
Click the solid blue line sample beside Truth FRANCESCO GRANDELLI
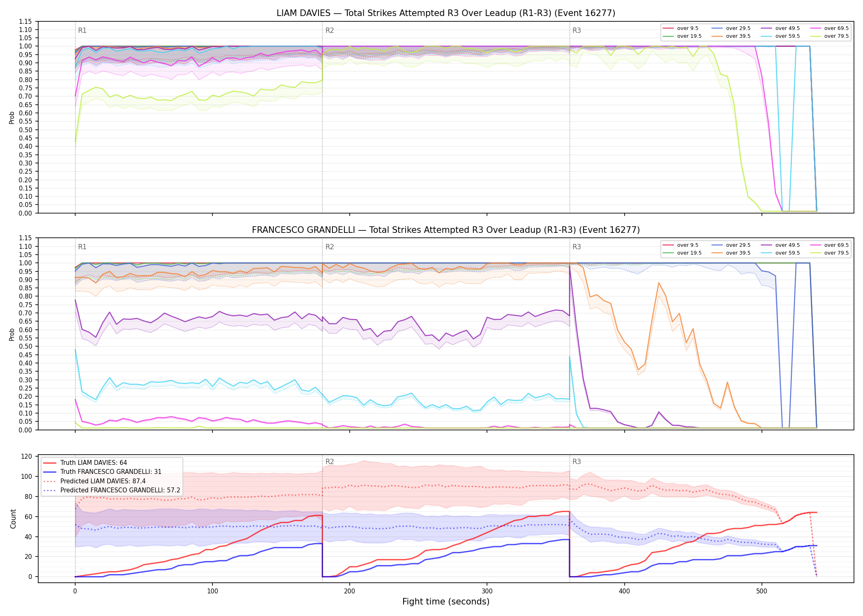coord(50,472)
